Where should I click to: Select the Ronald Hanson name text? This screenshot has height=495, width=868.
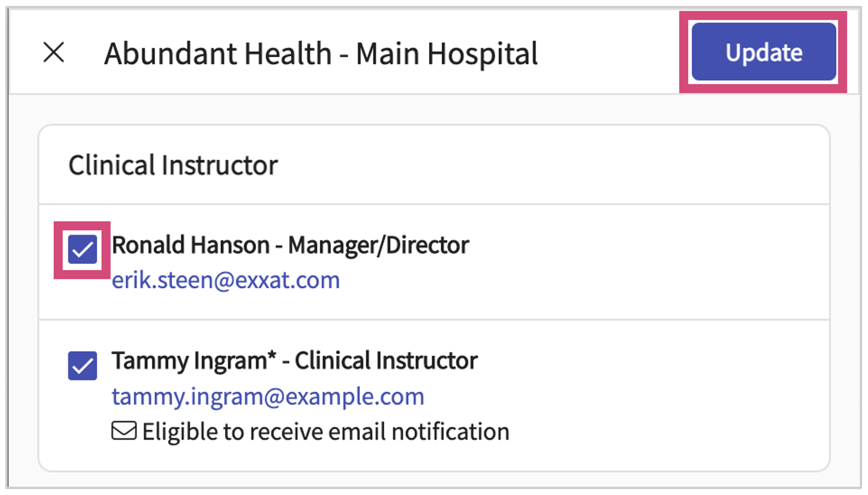click(x=190, y=245)
